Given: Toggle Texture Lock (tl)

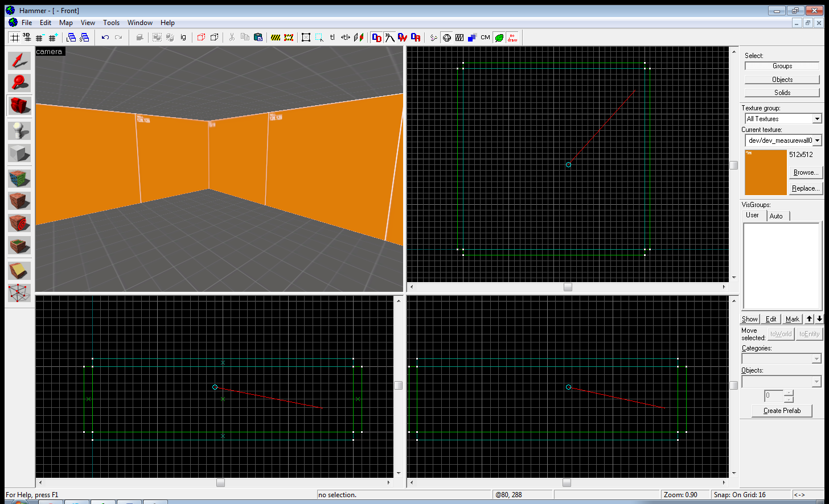Looking at the screenshot, I should [x=332, y=38].
